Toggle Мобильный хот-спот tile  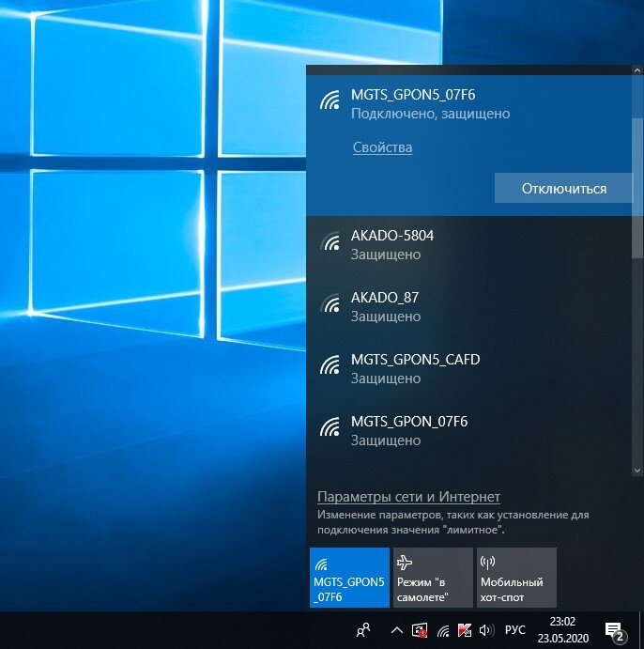(516, 578)
